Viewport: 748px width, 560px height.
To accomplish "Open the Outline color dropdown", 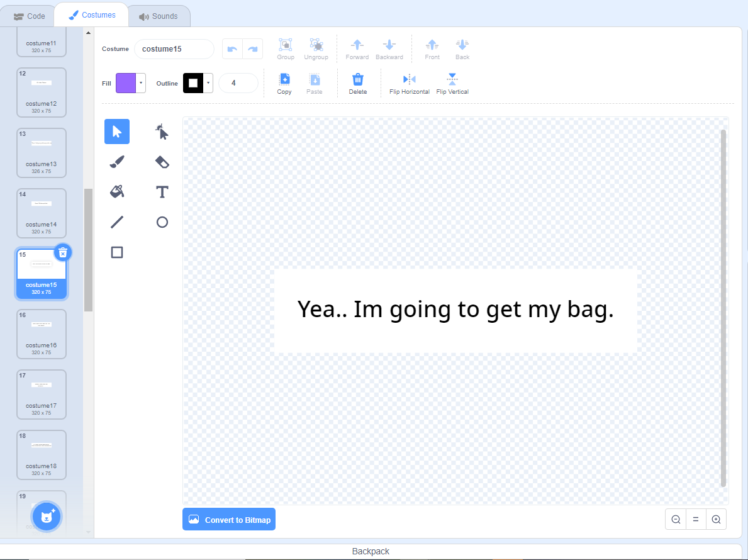I will [x=208, y=82].
